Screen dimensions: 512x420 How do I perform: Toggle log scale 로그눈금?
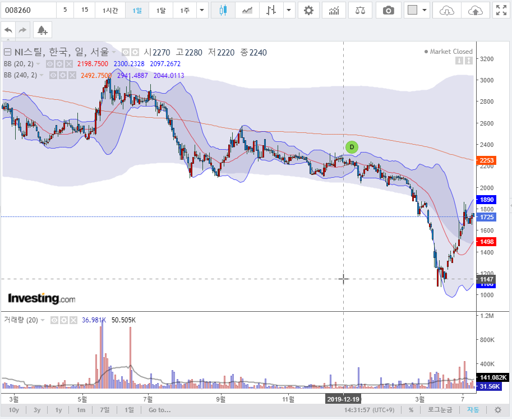coord(440,410)
